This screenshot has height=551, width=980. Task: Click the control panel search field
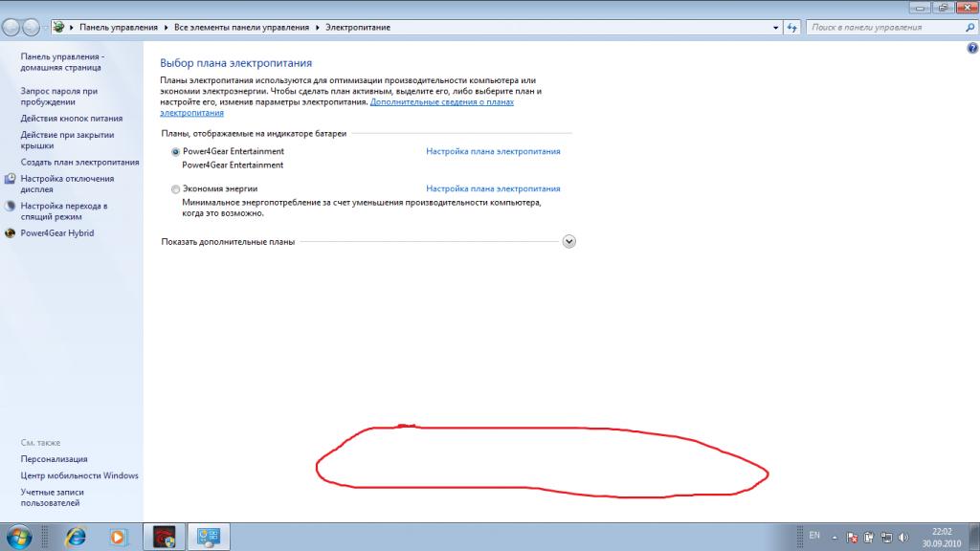[880, 28]
